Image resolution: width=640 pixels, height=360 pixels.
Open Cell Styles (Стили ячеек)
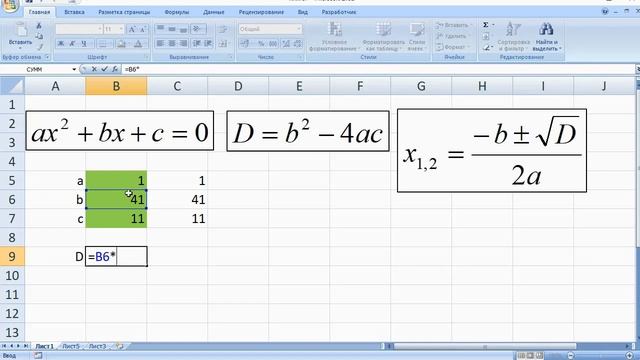(417, 37)
